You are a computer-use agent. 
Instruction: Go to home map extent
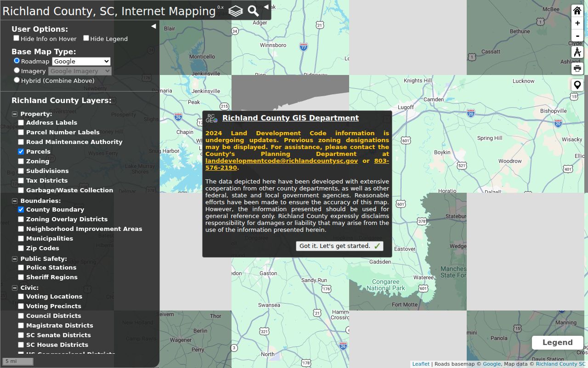pos(577,11)
